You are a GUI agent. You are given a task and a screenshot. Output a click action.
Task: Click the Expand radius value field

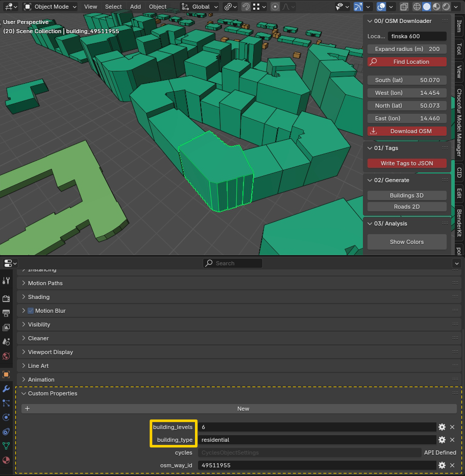click(x=407, y=49)
